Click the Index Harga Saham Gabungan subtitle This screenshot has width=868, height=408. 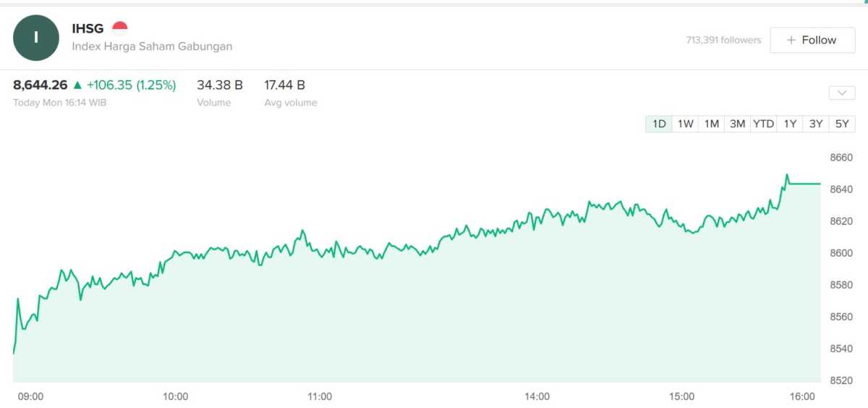(152, 46)
